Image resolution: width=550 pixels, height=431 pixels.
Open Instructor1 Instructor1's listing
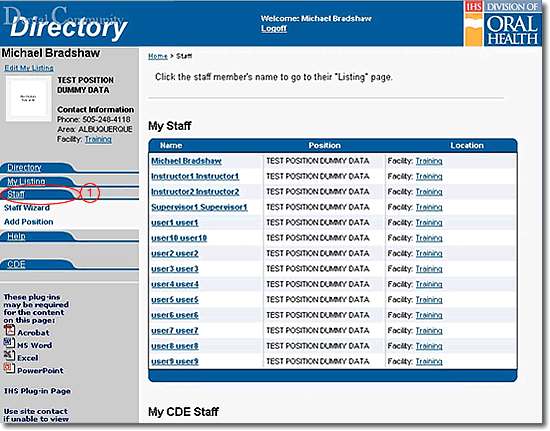195,176
